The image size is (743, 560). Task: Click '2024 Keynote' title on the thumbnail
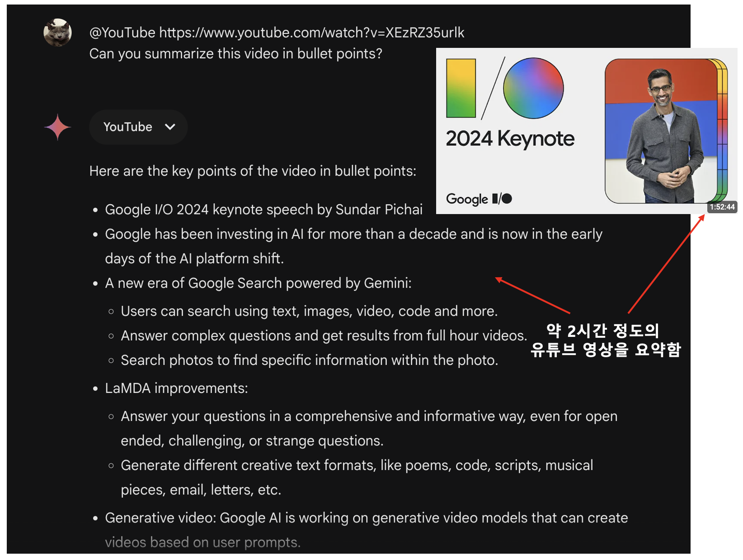510,139
